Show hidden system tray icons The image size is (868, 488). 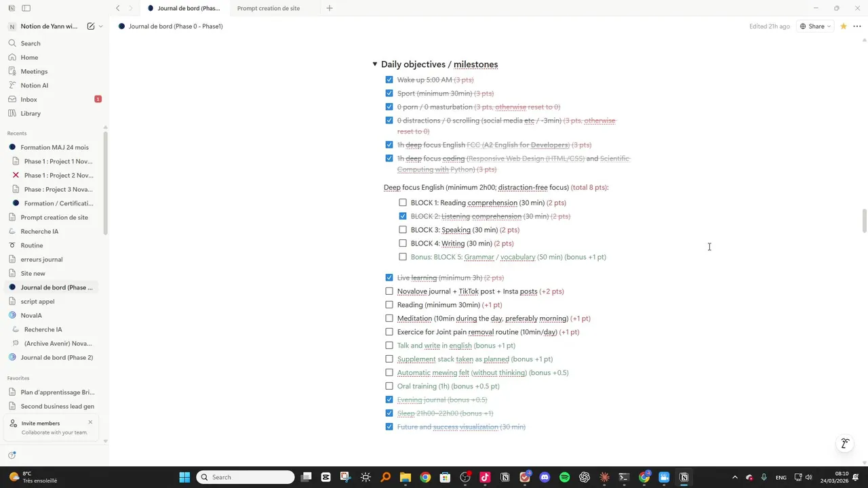tap(735, 477)
